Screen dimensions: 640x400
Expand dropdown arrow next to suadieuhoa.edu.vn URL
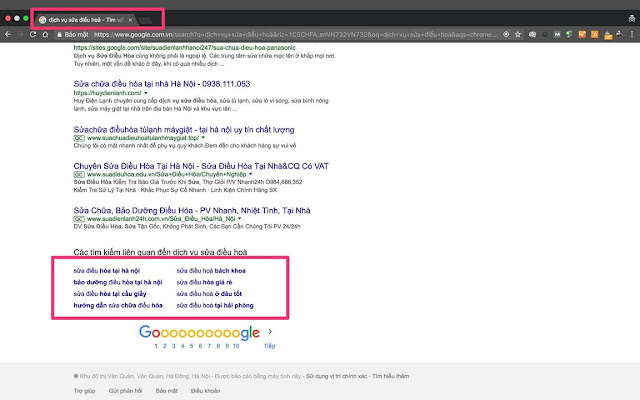click(x=251, y=174)
